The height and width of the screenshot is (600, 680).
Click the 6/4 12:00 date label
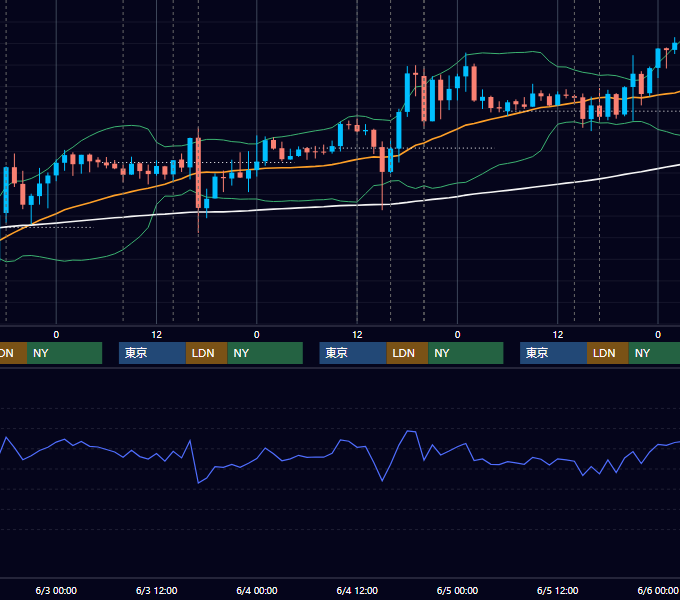point(357,590)
